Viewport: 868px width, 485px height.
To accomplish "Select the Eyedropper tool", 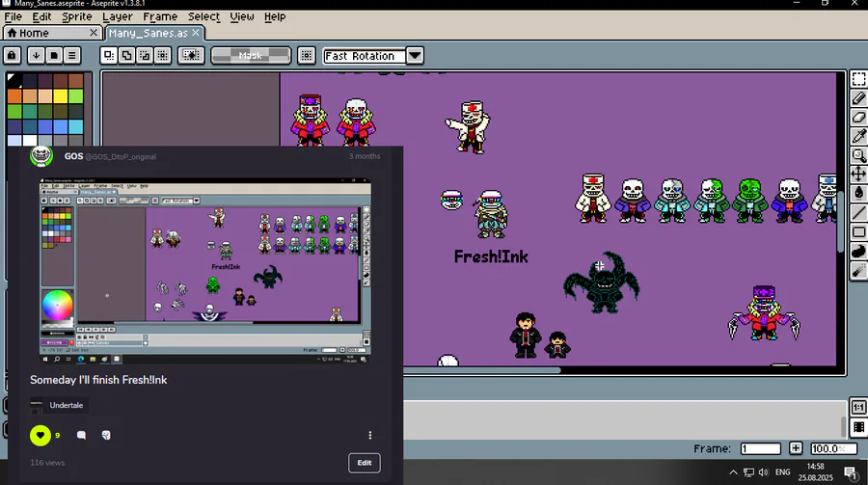I will (x=858, y=136).
